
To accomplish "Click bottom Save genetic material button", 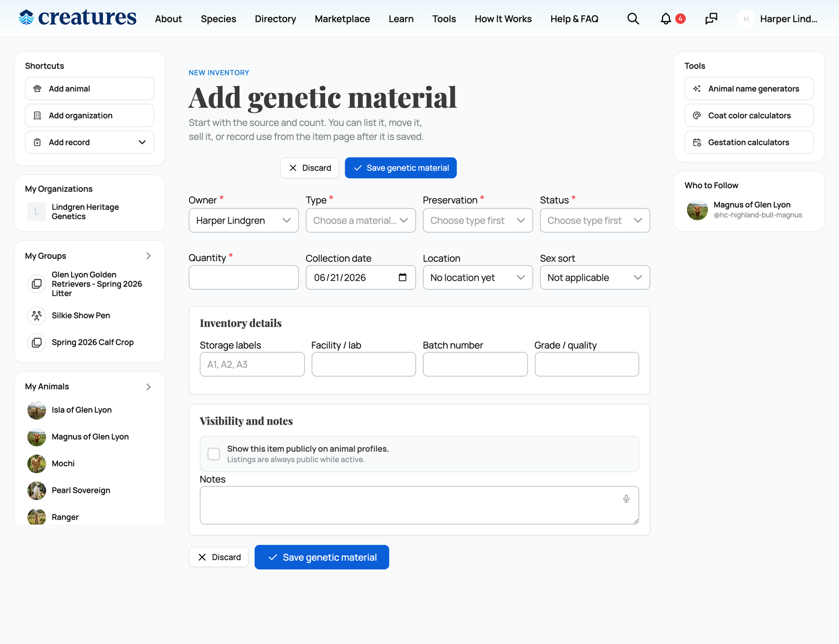I will (322, 557).
